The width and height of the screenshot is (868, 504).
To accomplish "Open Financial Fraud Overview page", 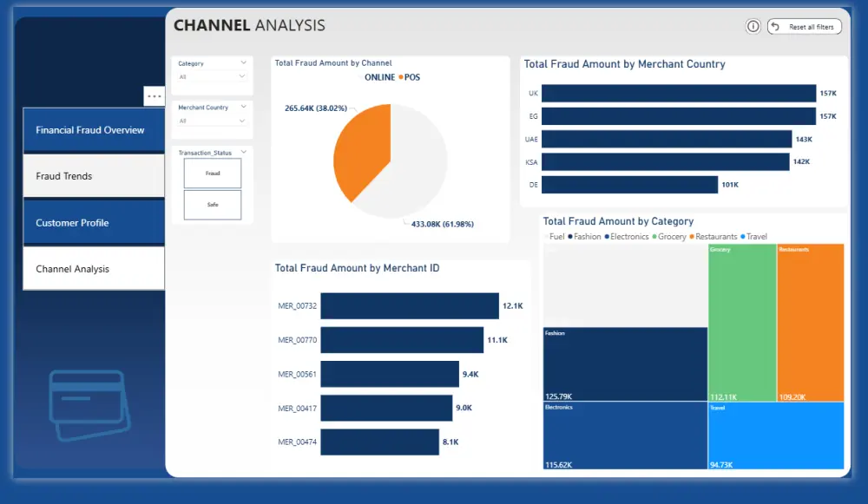I will 94,130.
